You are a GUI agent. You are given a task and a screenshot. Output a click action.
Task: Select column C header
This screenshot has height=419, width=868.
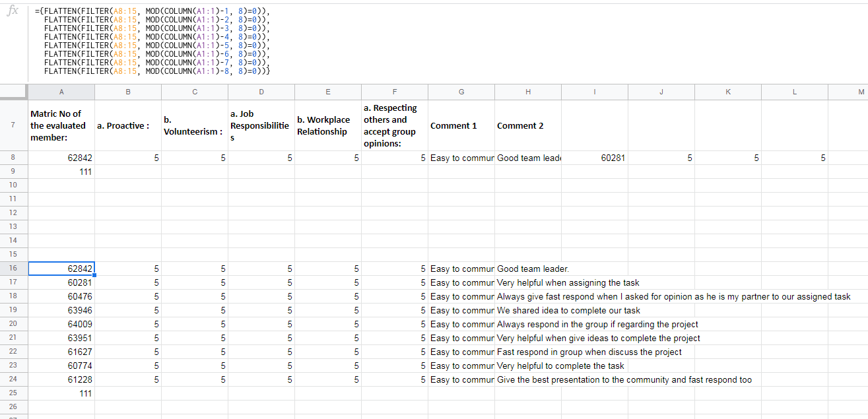point(195,92)
